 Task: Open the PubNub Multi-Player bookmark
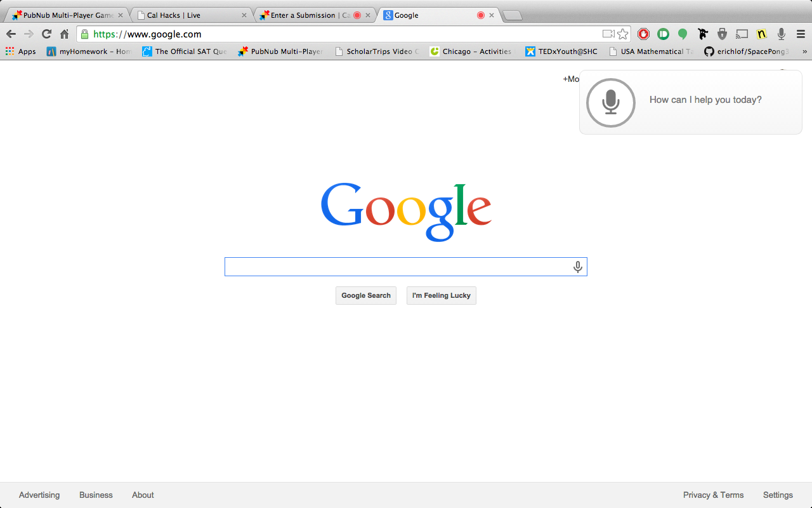(x=280, y=51)
